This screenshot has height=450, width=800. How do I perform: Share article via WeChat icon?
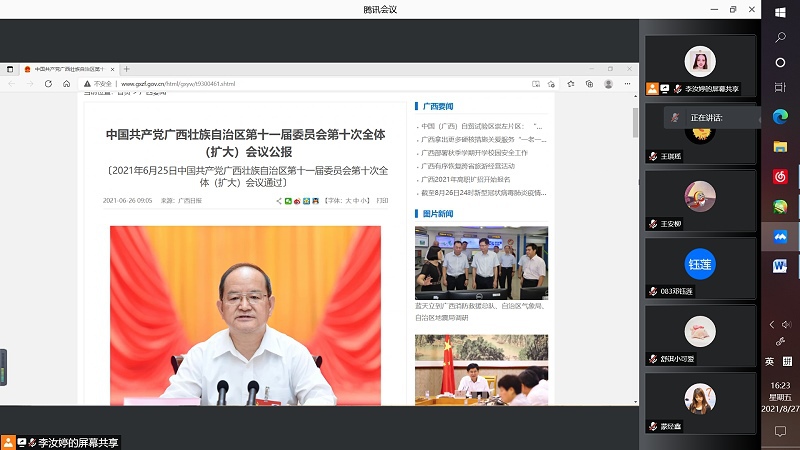(x=288, y=201)
